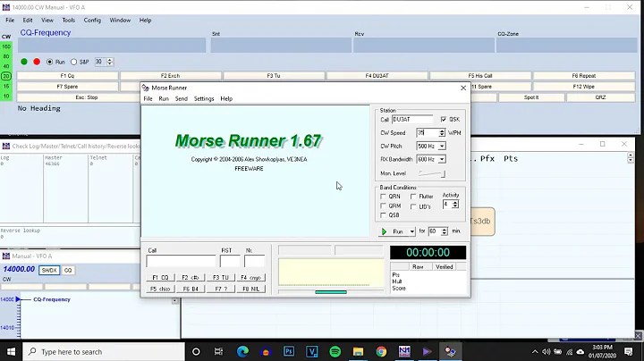Toggle the QSK checkbox
This screenshot has height=361, width=644.
click(443, 120)
